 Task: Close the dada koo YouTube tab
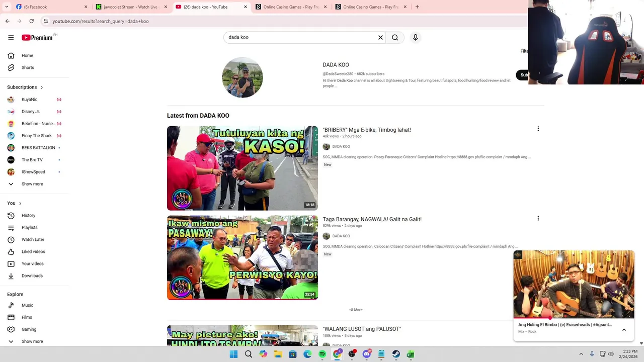coord(246,7)
